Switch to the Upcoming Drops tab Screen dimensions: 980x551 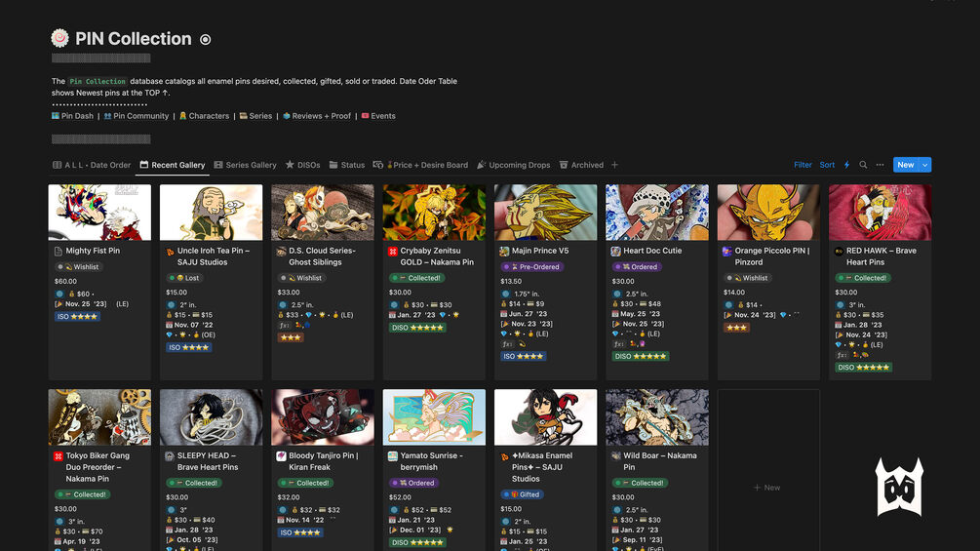pos(514,165)
